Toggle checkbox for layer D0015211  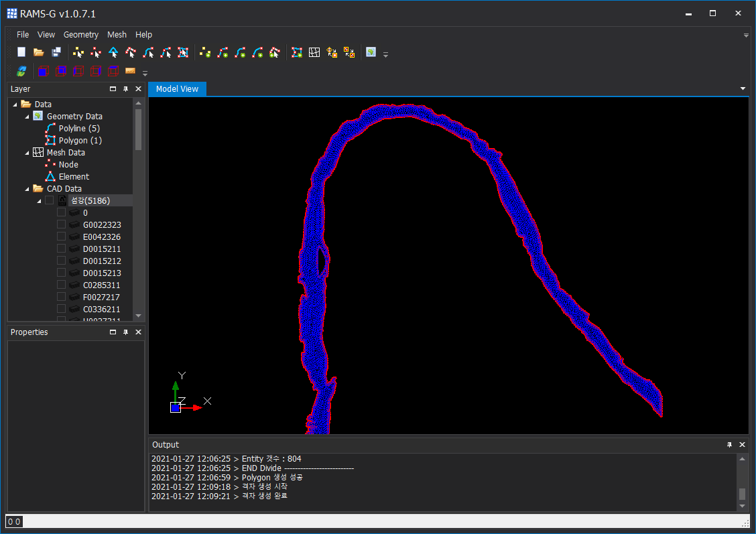pyautogui.click(x=61, y=248)
